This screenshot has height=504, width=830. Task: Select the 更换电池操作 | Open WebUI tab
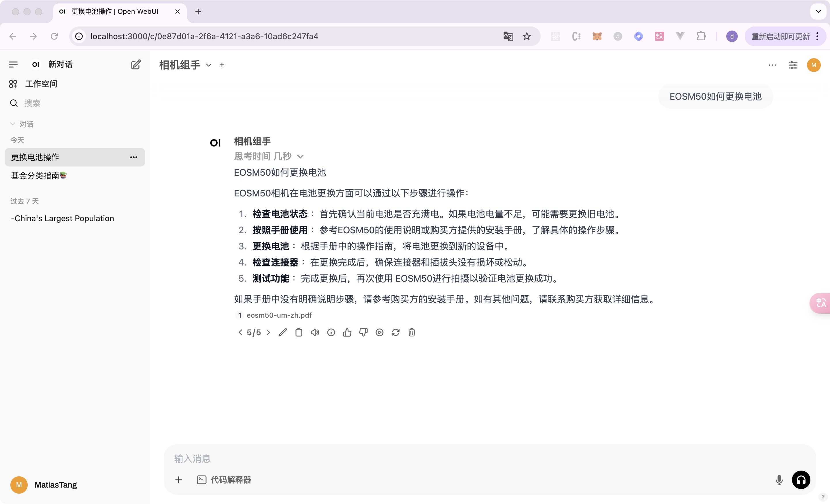coord(120,12)
